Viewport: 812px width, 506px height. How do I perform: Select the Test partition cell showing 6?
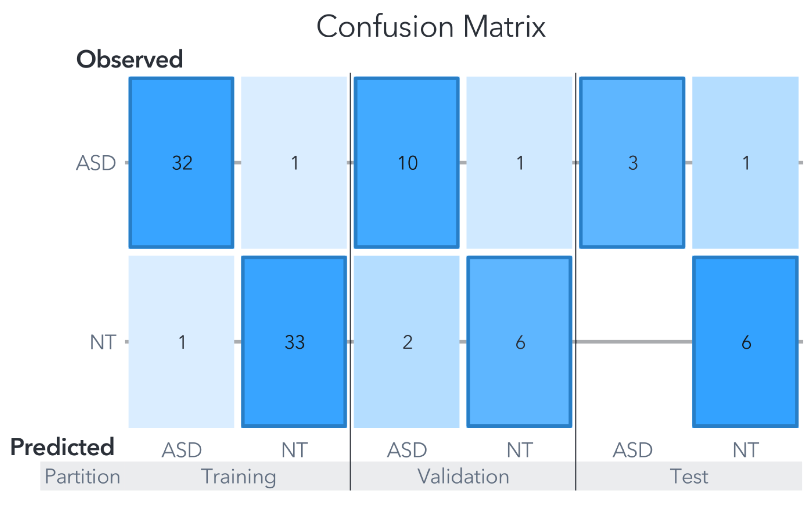tap(745, 342)
